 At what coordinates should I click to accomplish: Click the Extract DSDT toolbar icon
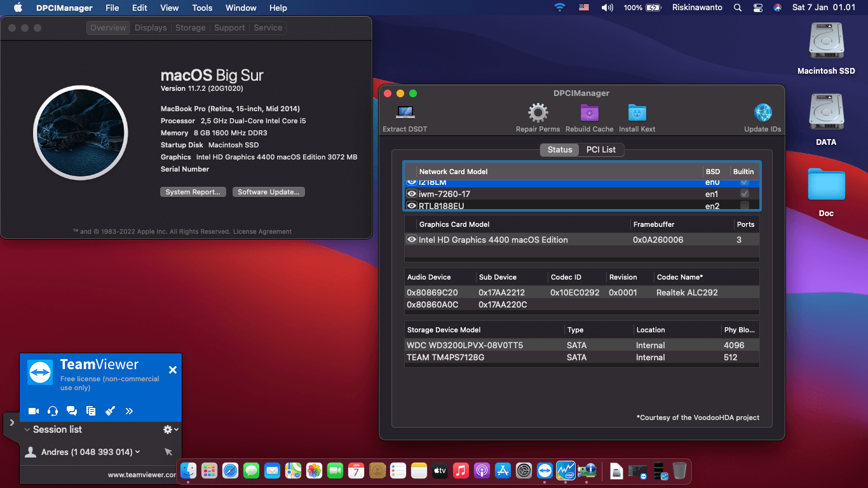click(x=405, y=113)
